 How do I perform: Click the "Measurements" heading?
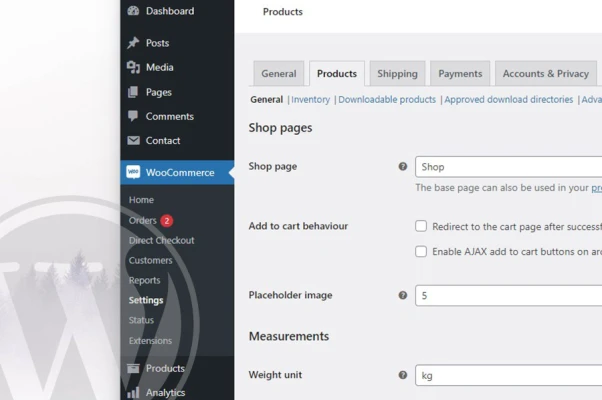289,336
